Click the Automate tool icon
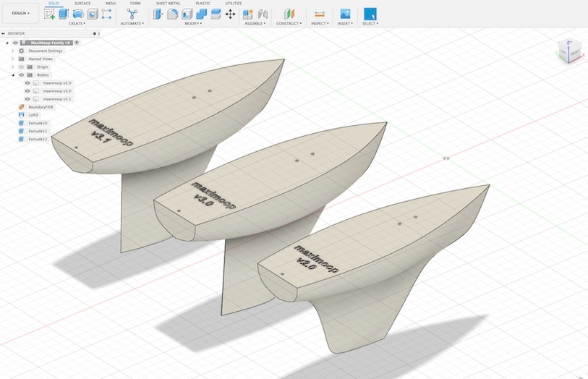The image size is (588, 379). [x=132, y=14]
